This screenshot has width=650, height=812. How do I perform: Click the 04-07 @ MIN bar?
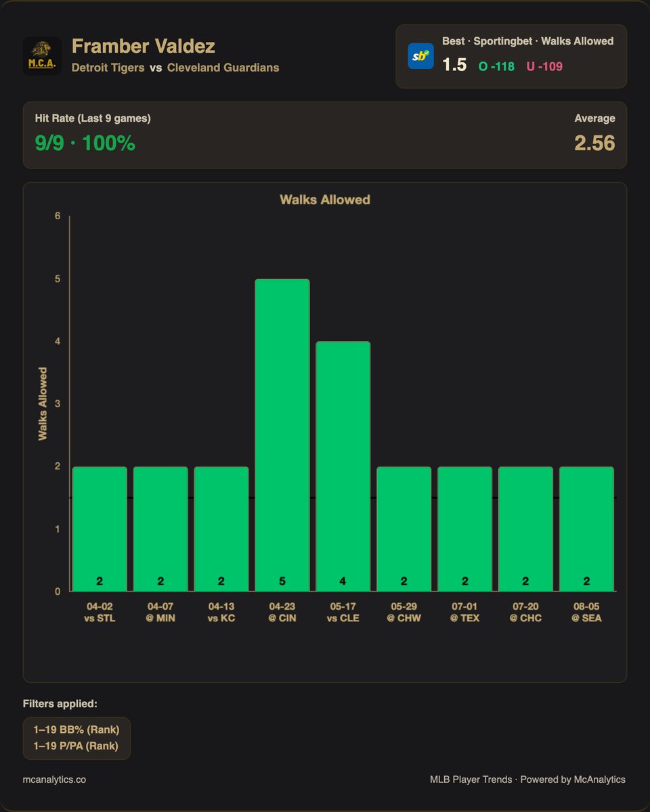click(x=160, y=528)
